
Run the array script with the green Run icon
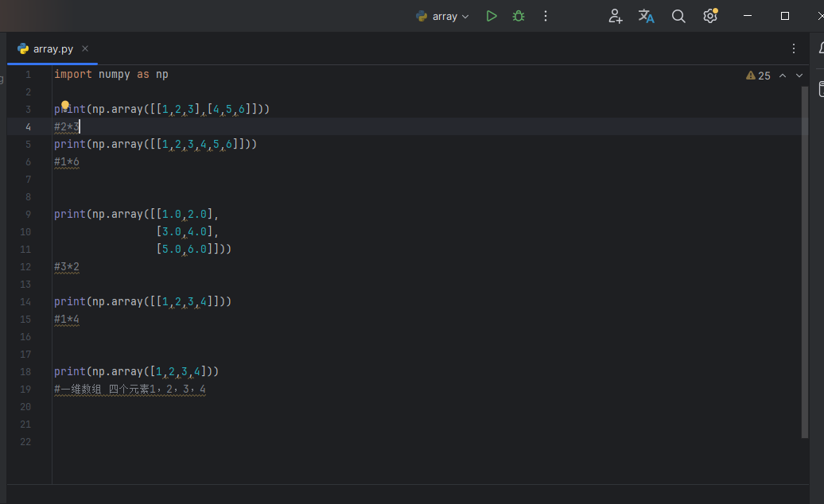(x=492, y=16)
